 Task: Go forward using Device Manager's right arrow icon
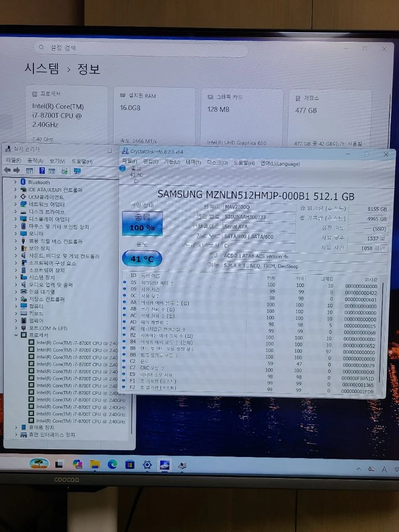tap(16, 170)
